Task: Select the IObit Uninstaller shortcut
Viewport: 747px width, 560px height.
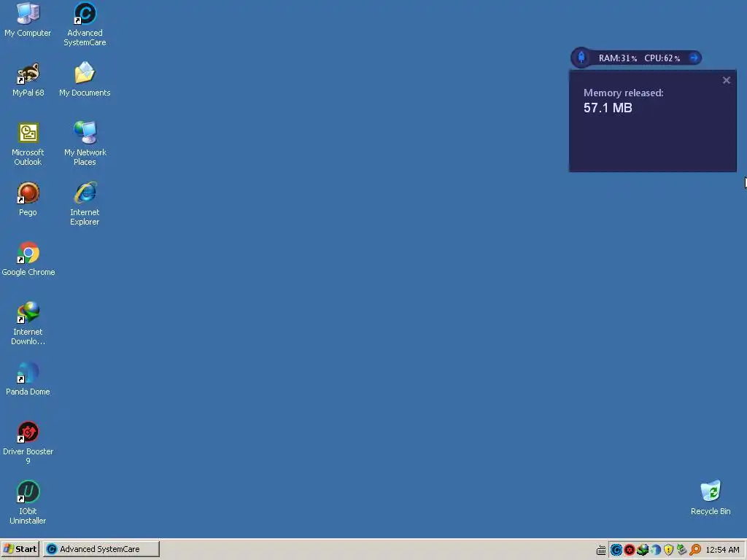Action: [x=28, y=503]
